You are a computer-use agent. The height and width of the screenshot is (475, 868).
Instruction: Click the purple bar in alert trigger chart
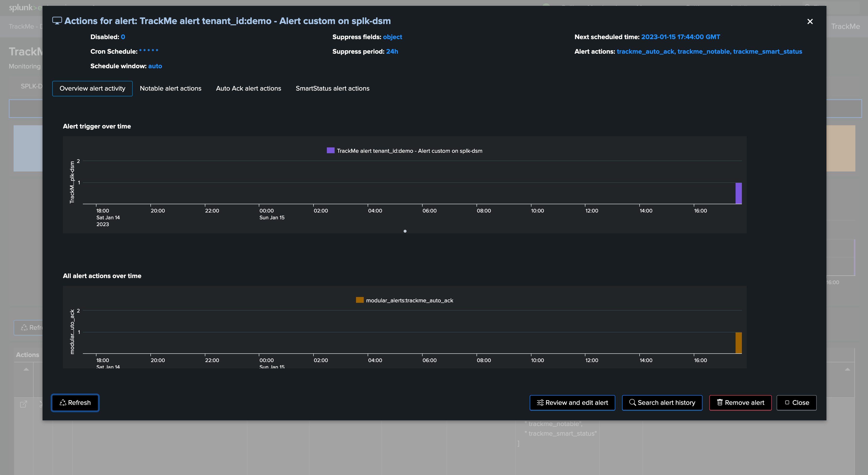point(739,193)
